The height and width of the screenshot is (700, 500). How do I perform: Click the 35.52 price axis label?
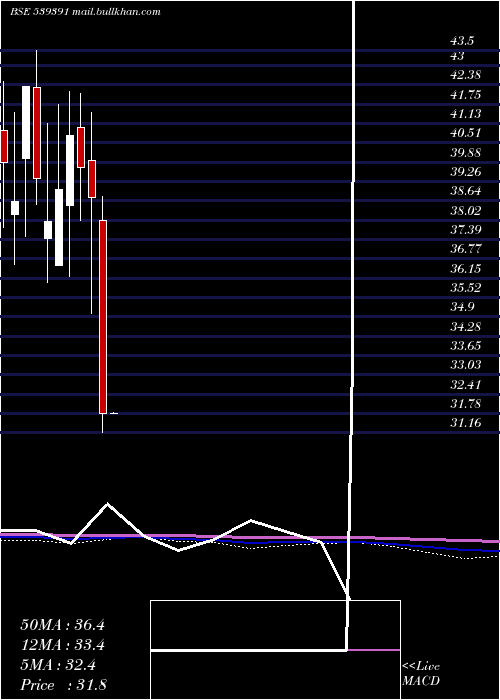click(466, 288)
